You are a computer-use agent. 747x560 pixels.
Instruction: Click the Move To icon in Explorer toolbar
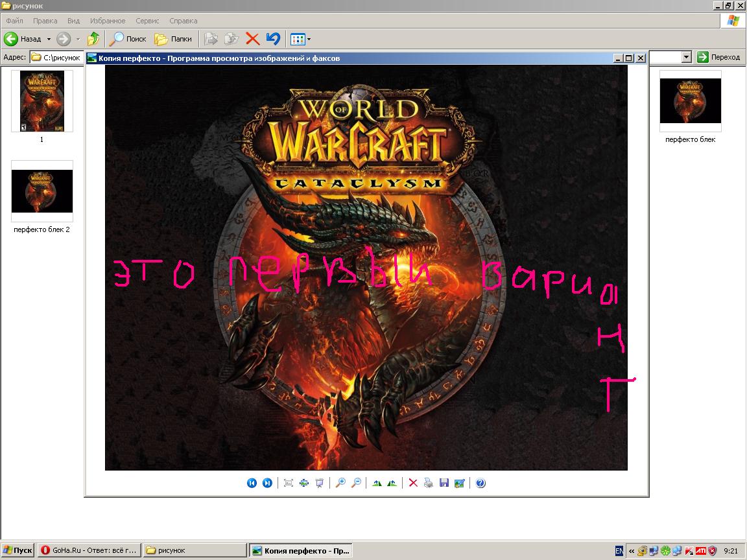click(211, 39)
